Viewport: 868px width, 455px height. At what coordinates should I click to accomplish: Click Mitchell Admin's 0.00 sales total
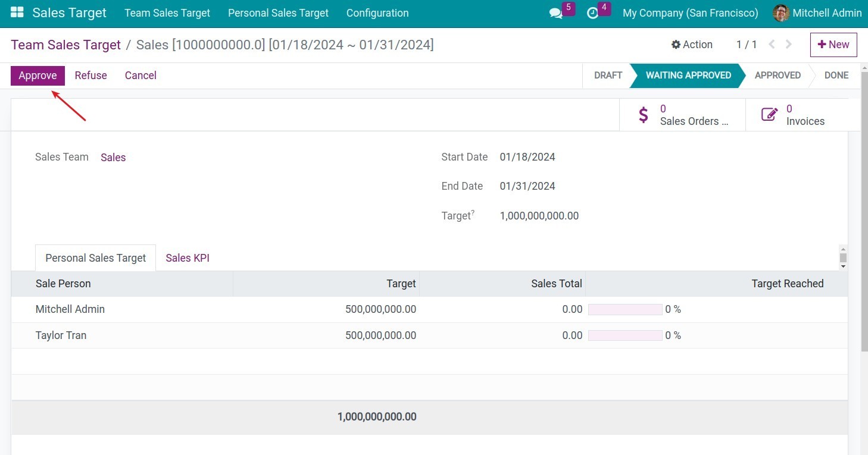572,309
